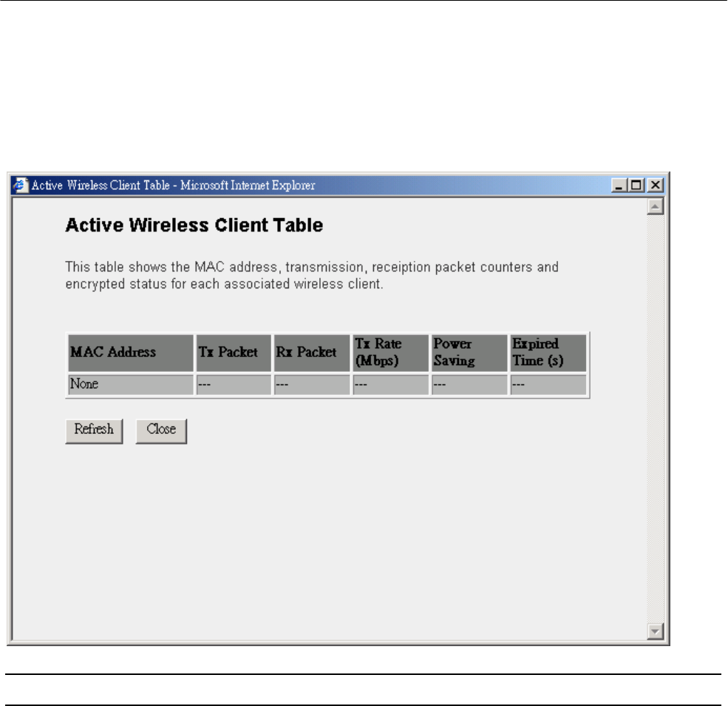Select the MAC Address column header
Screen dimensions: 728x706
pyautogui.click(x=131, y=353)
